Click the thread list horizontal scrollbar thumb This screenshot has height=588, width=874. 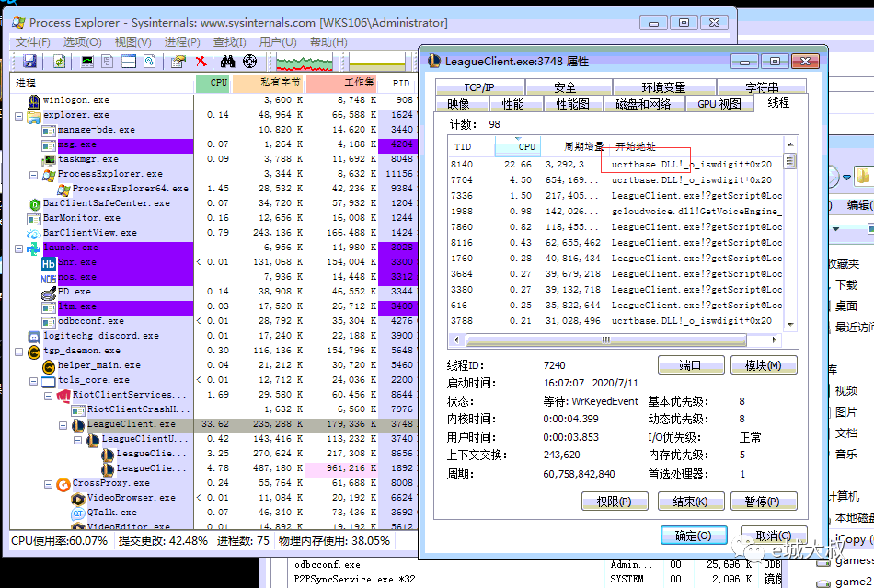pos(606,340)
